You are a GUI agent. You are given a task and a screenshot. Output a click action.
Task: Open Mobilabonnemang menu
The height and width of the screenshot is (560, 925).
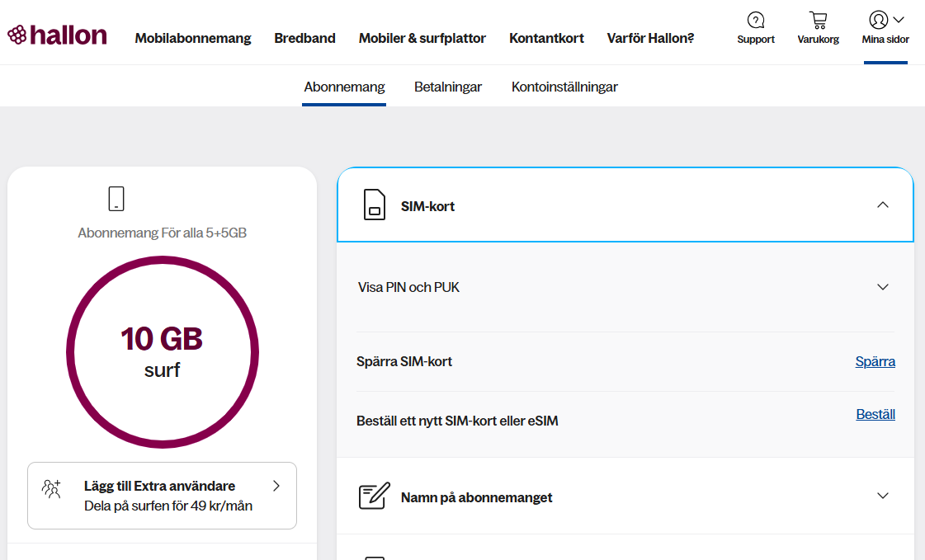(x=193, y=38)
